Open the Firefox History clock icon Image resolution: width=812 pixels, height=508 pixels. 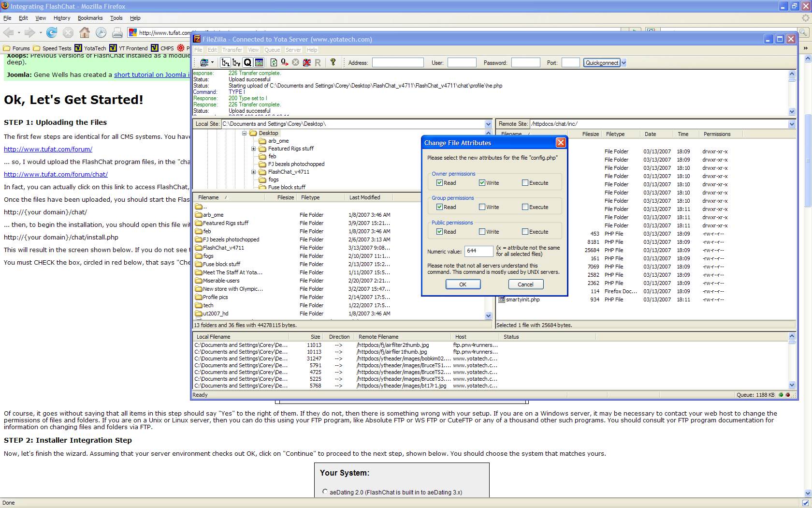click(101, 32)
